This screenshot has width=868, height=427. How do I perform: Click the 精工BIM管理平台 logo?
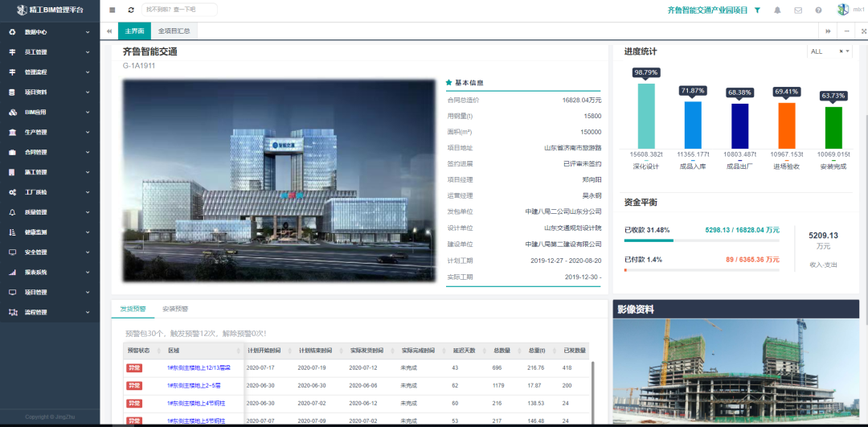pos(51,10)
